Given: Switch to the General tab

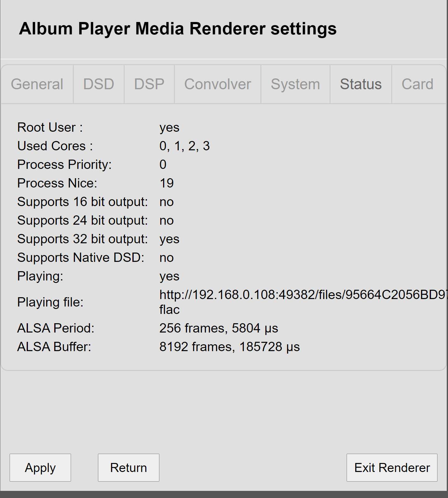Looking at the screenshot, I should point(37,84).
